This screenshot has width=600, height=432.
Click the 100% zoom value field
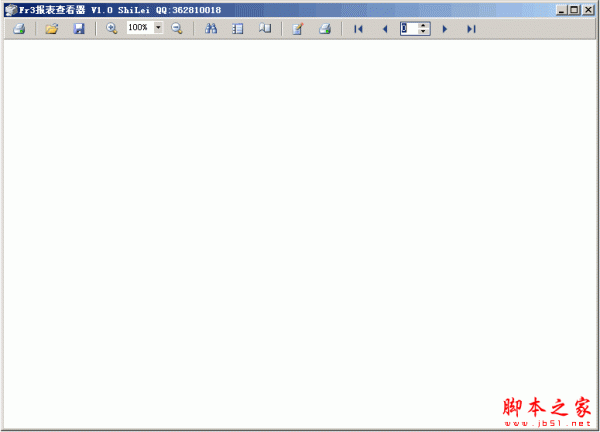pos(140,28)
